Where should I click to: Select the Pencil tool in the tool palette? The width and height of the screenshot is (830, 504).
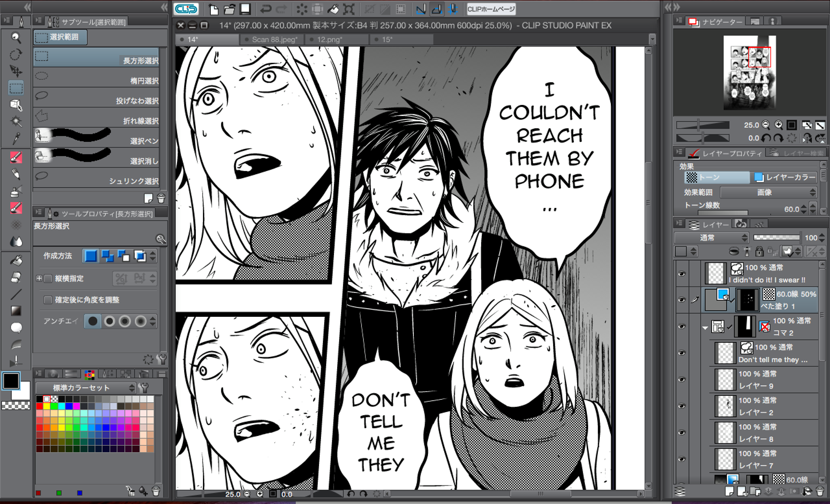point(16,174)
